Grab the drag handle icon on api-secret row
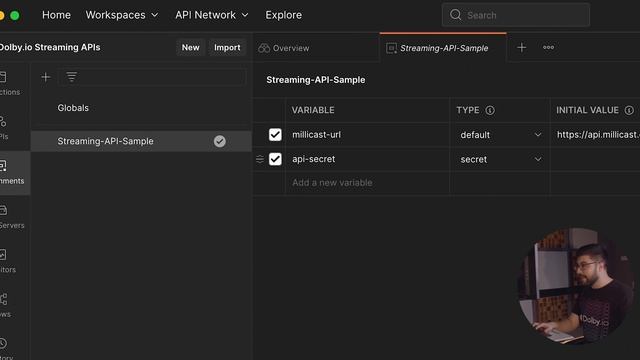This screenshot has width=640, height=360. pyautogui.click(x=260, y=159)
